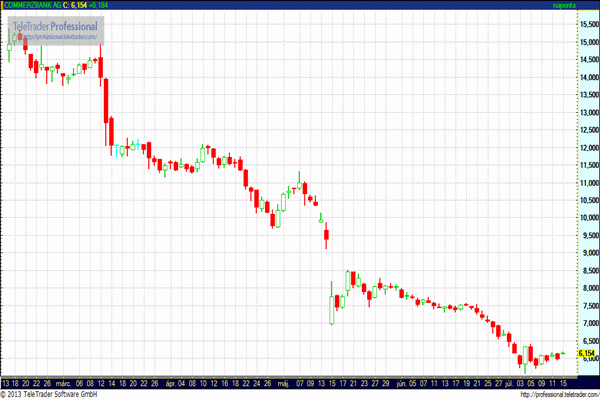The height and width of the screenshot is (400, 600).
Task: Click the +0,184 price change indicator
Action: click(x=125, y=6)
